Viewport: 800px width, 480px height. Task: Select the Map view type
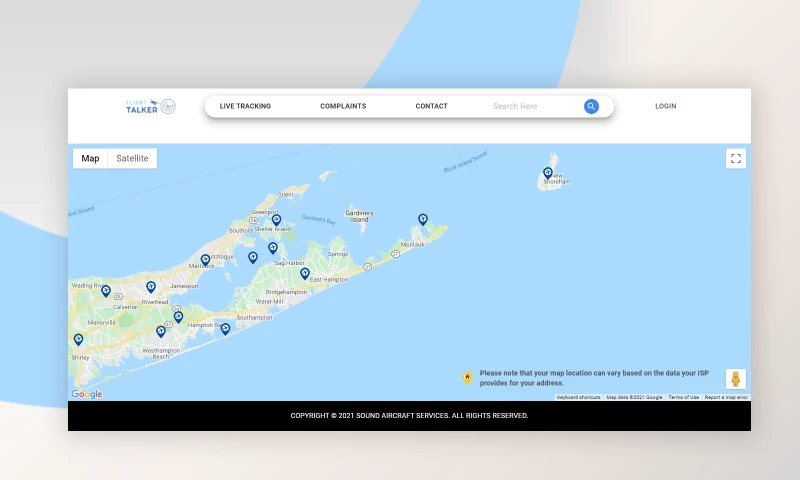pyautogui.click(x=90, y=158)
